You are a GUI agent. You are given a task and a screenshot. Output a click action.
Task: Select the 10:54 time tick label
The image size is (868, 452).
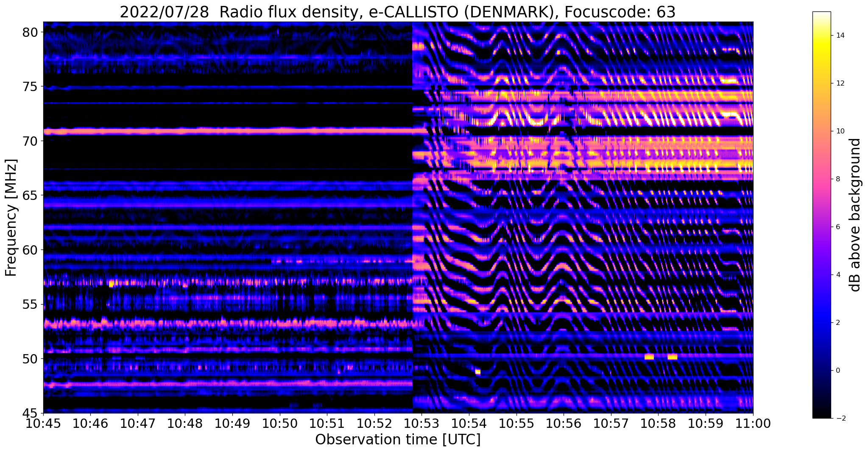click(x=469, y=424)
